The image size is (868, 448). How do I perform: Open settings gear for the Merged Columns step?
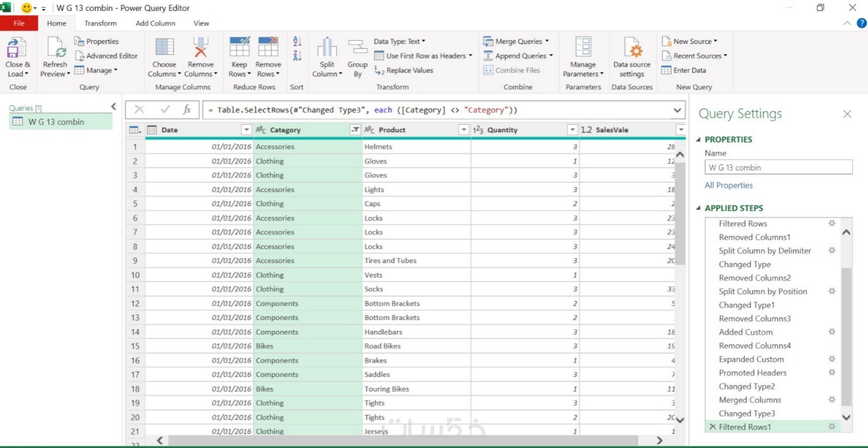(x=832, y=399)
